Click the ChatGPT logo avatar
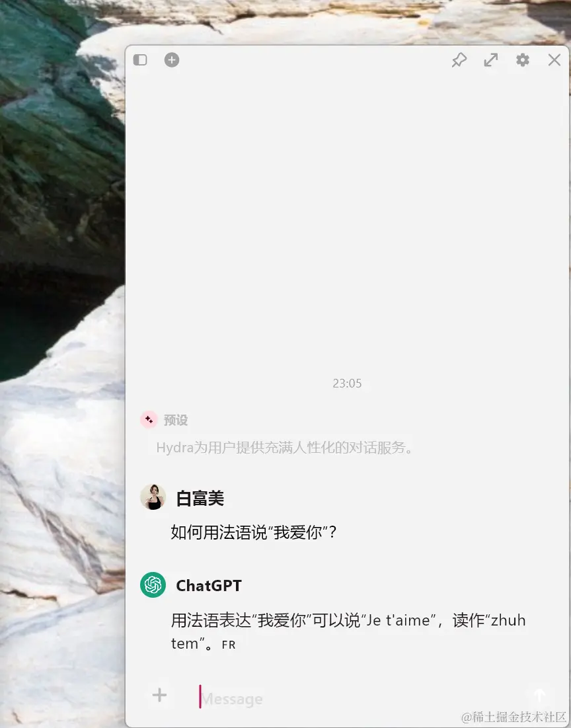Screen dimensions: 571x728 pos(153,585)
